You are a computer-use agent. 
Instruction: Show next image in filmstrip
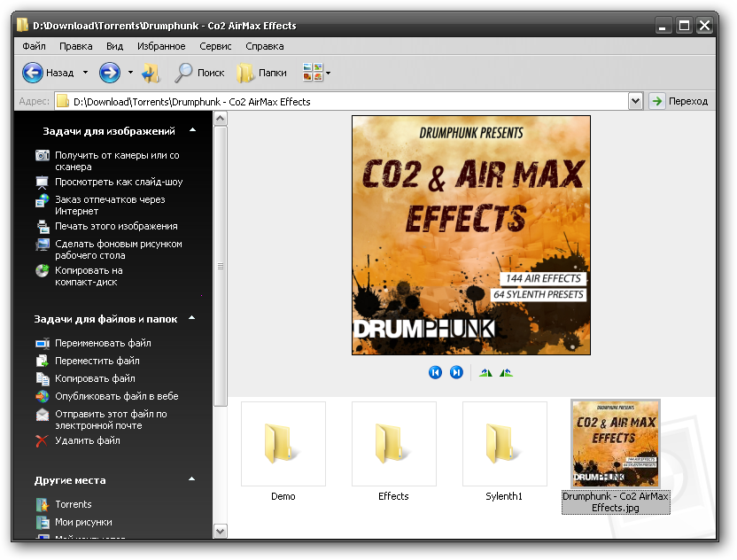coord(456,372)
